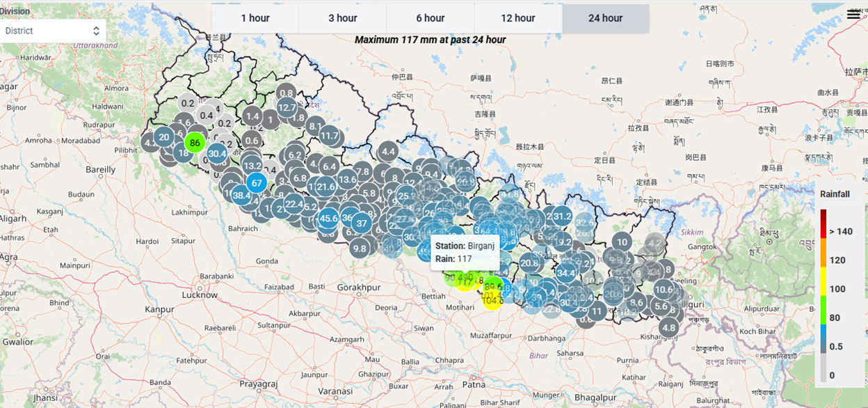Switch to the 3 hour tab
The height and width of the screenshot is (408, 868).
pos(343,18)
